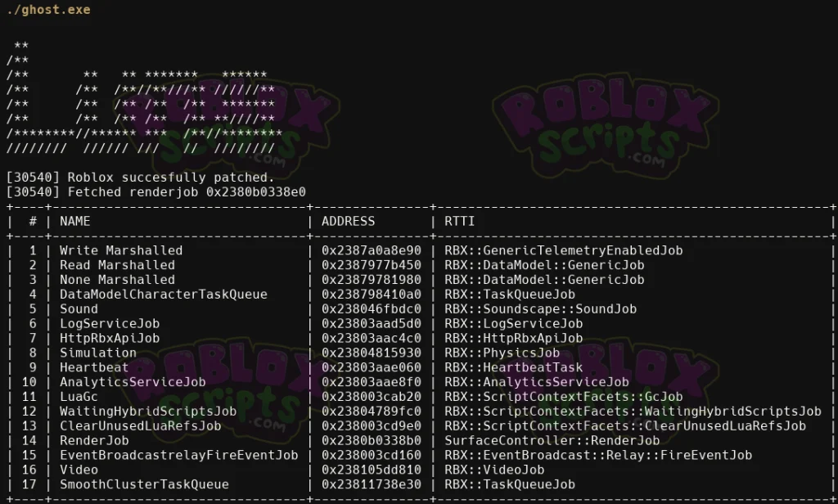Screen dimensions: 838x504
Task: Click address 0x238105dd810
Action: tap(371, 470)
